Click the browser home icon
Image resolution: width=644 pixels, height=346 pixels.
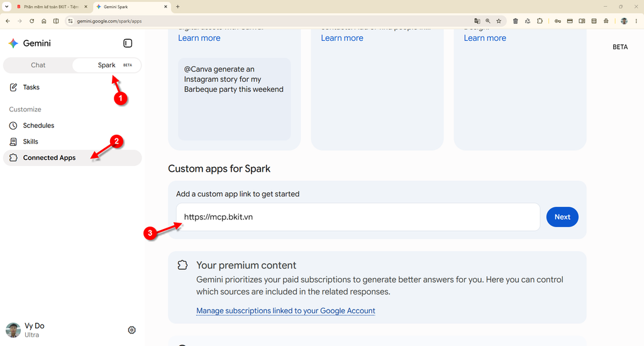point(44,21)
